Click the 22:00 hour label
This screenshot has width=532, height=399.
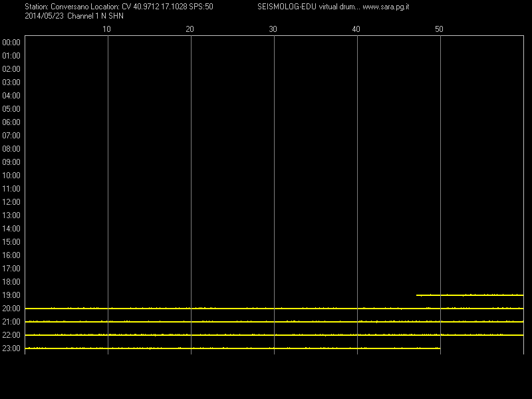[11, 335]
